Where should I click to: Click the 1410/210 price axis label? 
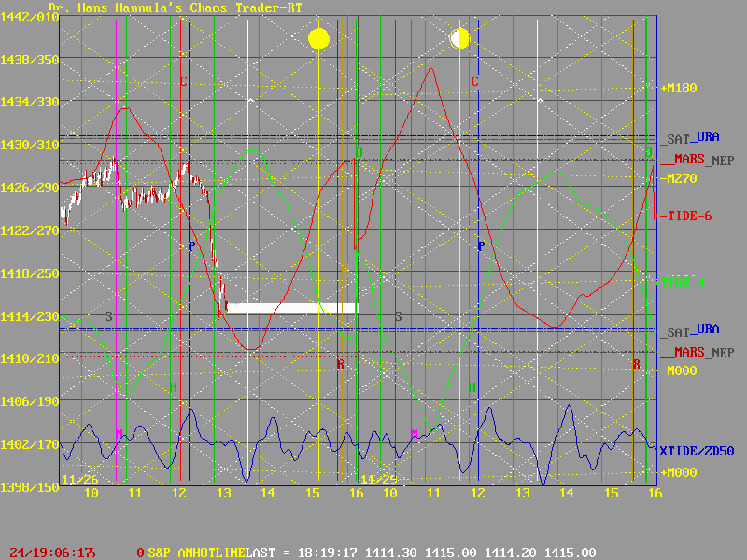pyautogui.click(x=30, y=358)
